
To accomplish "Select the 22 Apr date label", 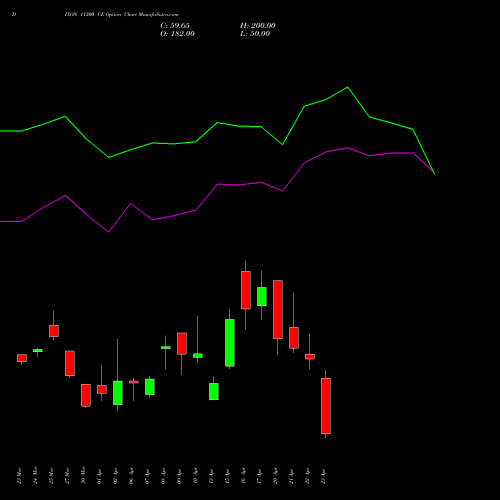I will pyautogui.click(x=307, y=476).
